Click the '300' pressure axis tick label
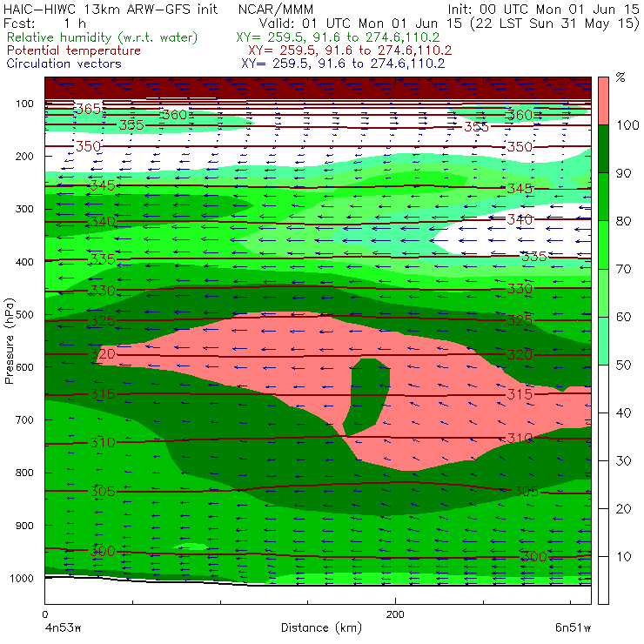Viewport: 644px width, 644px height. click(24, 209)
